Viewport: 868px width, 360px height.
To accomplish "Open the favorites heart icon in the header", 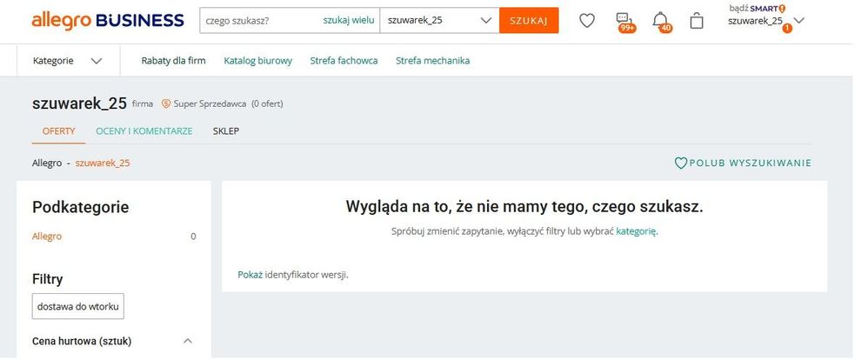I will pos(587,21).
